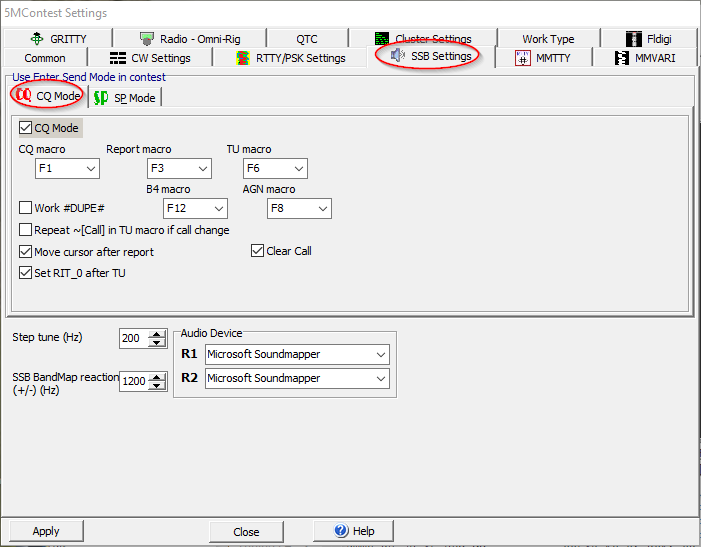Select the SP Mode sub-tab
The height and width of the screenshot is (547, 701).
click(x=125, y=98)
